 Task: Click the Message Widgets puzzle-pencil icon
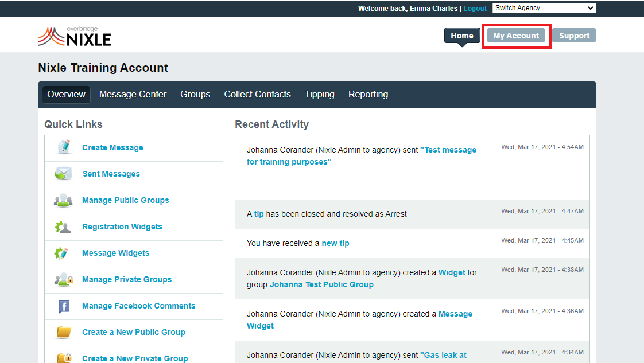(62, 253)
